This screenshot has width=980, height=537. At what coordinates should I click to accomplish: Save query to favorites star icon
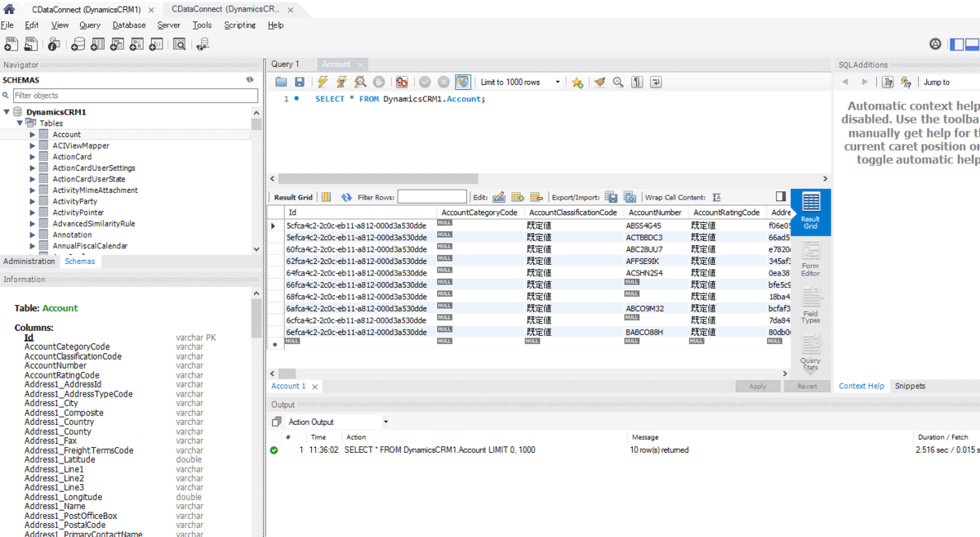[577, 82]
